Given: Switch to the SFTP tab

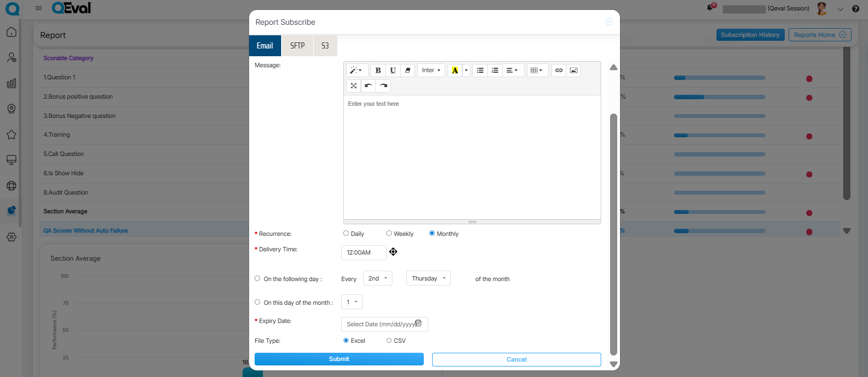Looking at the screenshot, I should coord(297,46).
